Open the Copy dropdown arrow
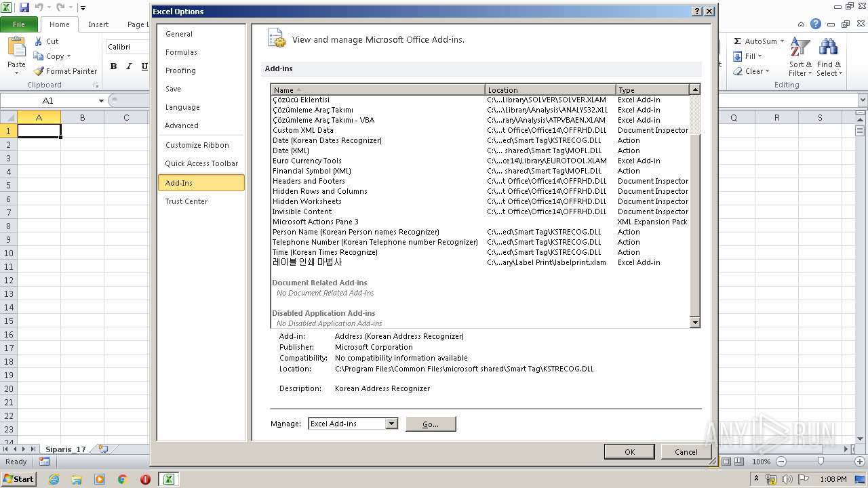 point(68,56)
